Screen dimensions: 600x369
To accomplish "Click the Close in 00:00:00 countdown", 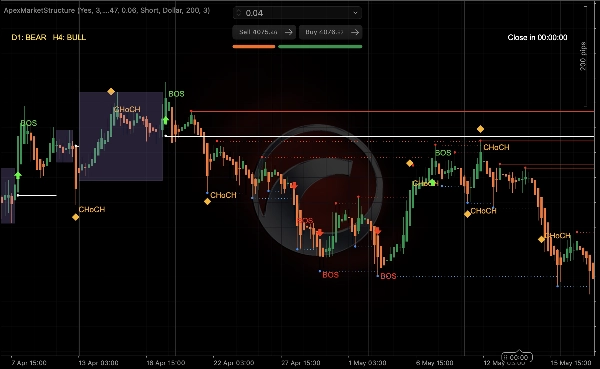I will [x=537, y=38].
